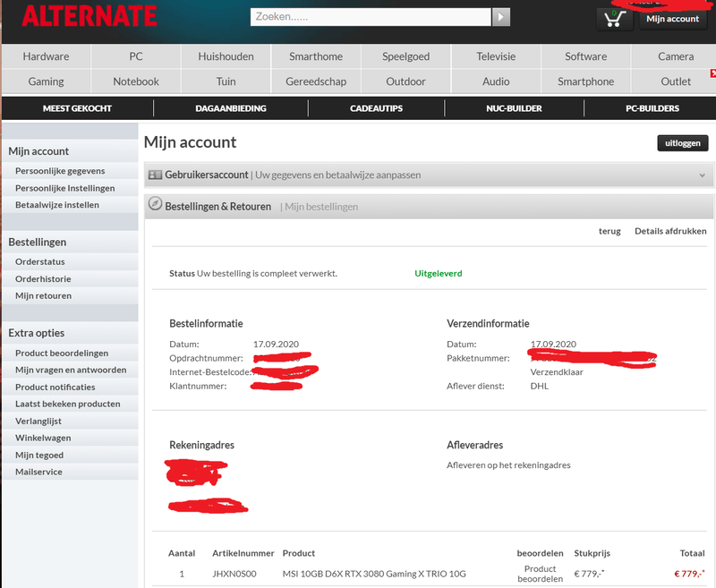Click the Verzendklaar text

click(557, 372)
